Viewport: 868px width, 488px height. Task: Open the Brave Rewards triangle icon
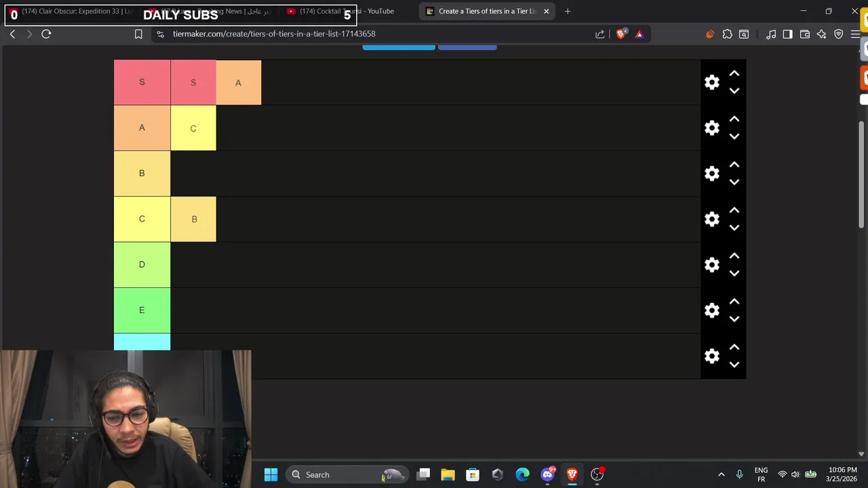click(x=639, y=34)
